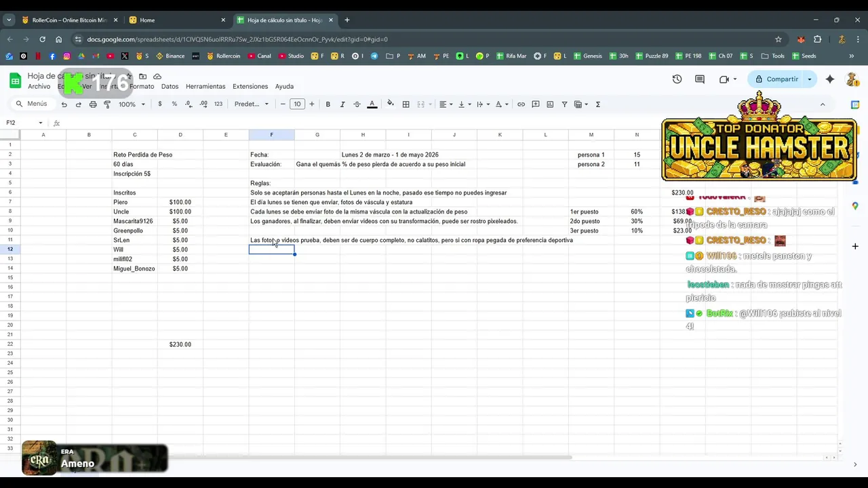Image resolution: width=868 pixels, height=488 pixels.
Task: Open the Ayuda menu
Action: point(284,87)
